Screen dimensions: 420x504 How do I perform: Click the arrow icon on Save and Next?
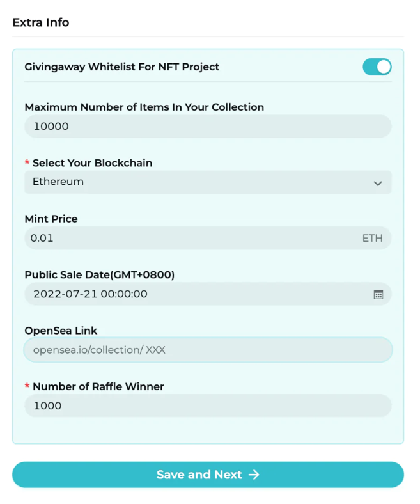pyautogui.click(x=254, y=475)
